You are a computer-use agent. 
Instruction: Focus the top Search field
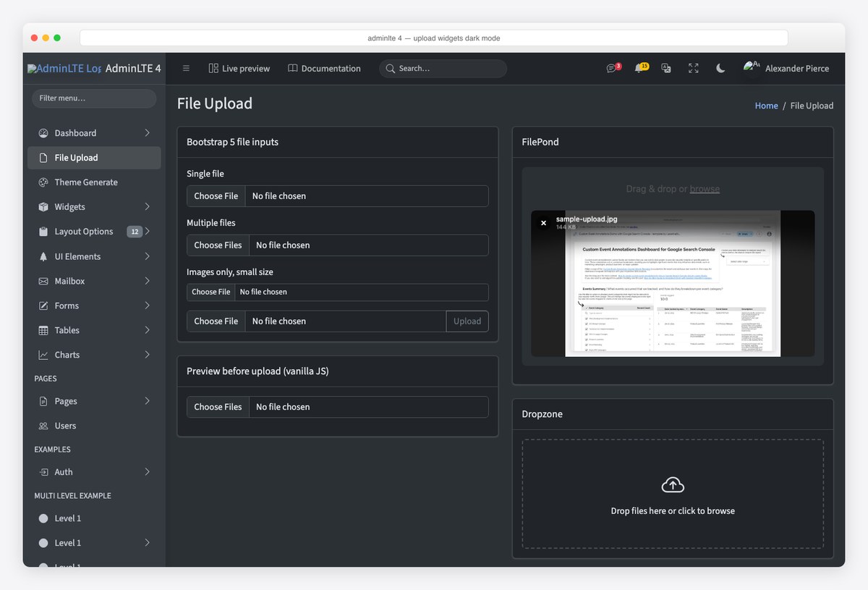(443, 68)
